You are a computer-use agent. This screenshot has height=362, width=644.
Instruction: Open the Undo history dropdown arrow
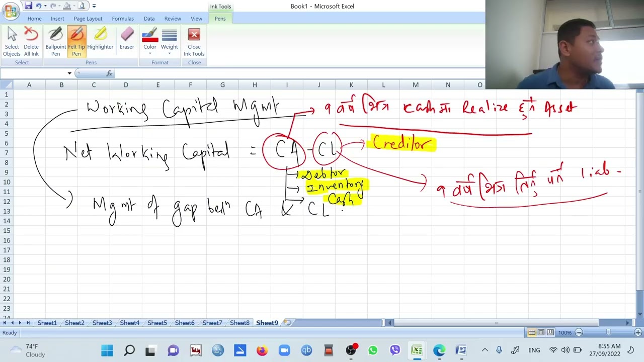point(45,6)
